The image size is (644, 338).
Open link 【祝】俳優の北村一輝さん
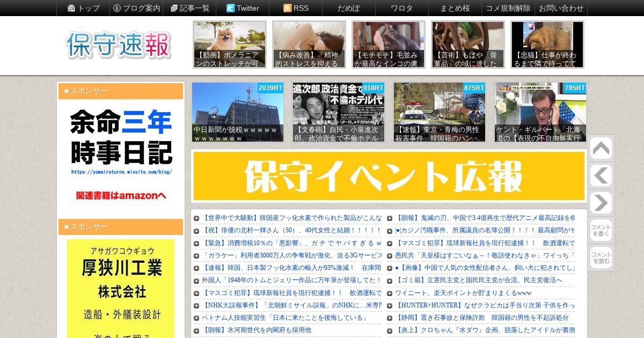tap(292, 231)
